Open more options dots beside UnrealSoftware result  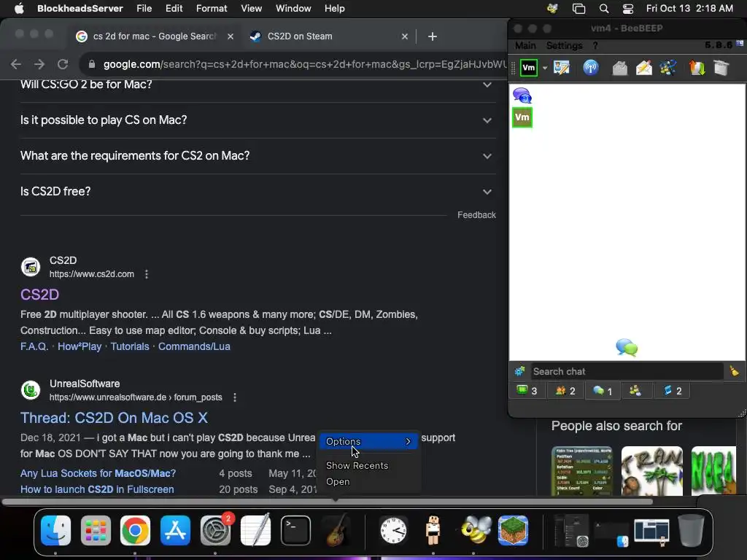coord(235,397)
